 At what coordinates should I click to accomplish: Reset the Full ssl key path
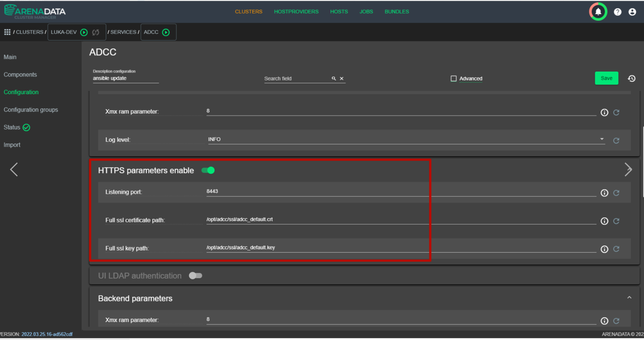[616, 249]
